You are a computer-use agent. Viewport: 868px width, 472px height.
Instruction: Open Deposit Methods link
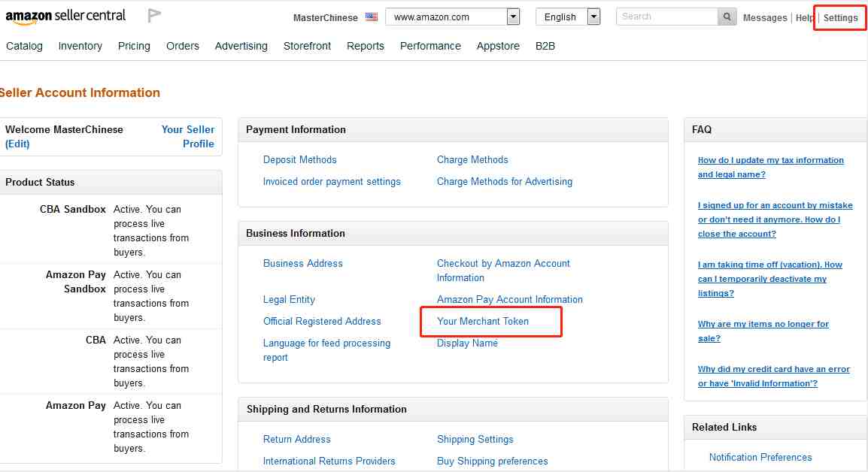299,159
